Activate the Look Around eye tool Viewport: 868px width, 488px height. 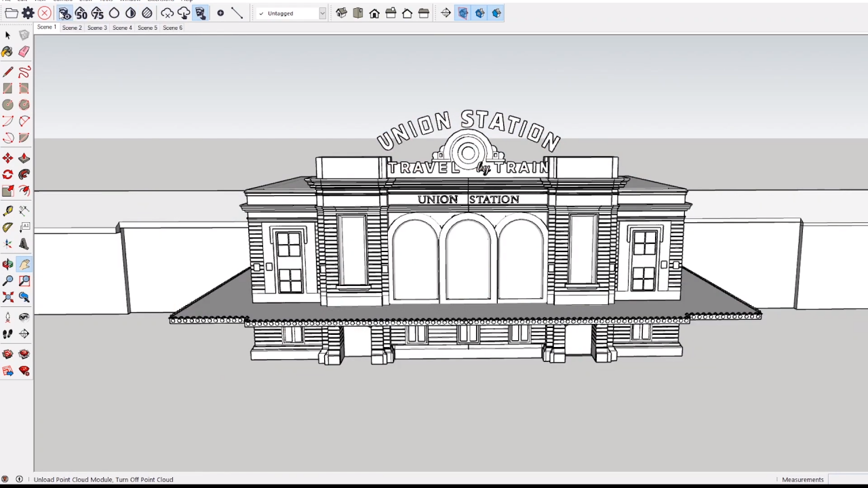pyautogui.click(x=24, y=317)
